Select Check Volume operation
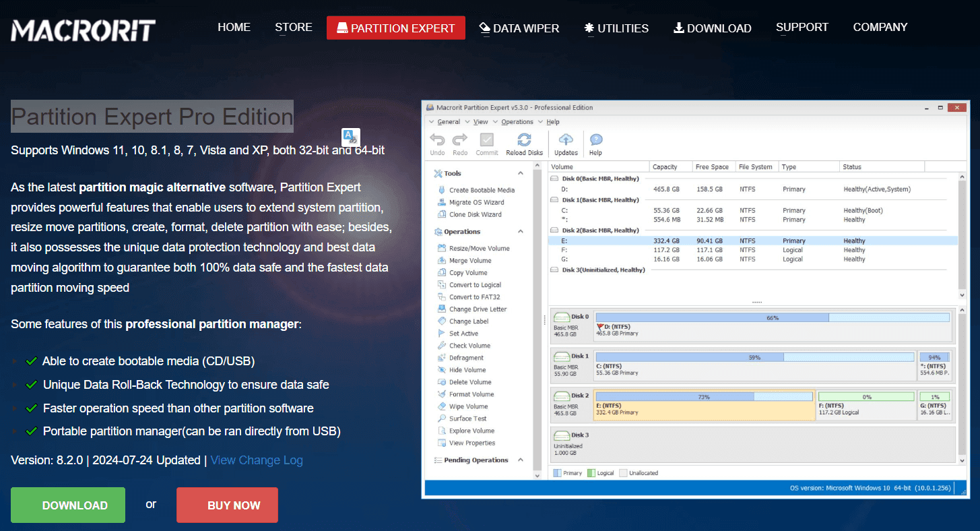Viewport: 980px width, 531px height. [x=464, y=345]
